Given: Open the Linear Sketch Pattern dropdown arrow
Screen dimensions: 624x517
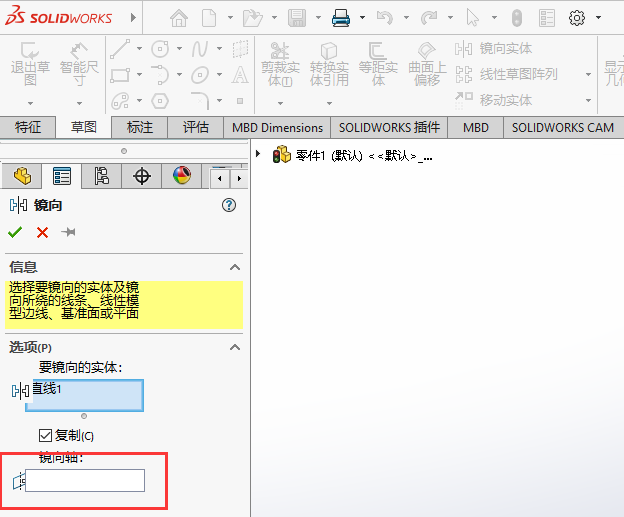Looking at the screenshot, I should tap(589, 74).
